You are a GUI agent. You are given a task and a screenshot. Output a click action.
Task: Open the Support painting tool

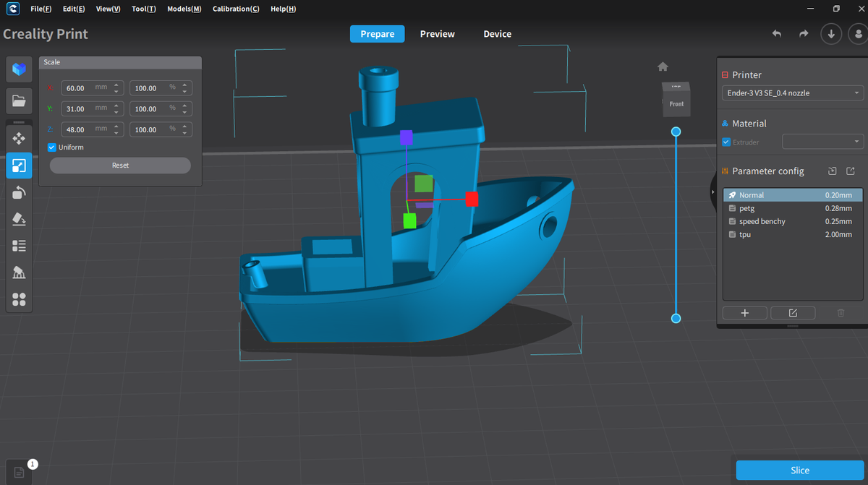pyautogui.click(x=19, y=272)
